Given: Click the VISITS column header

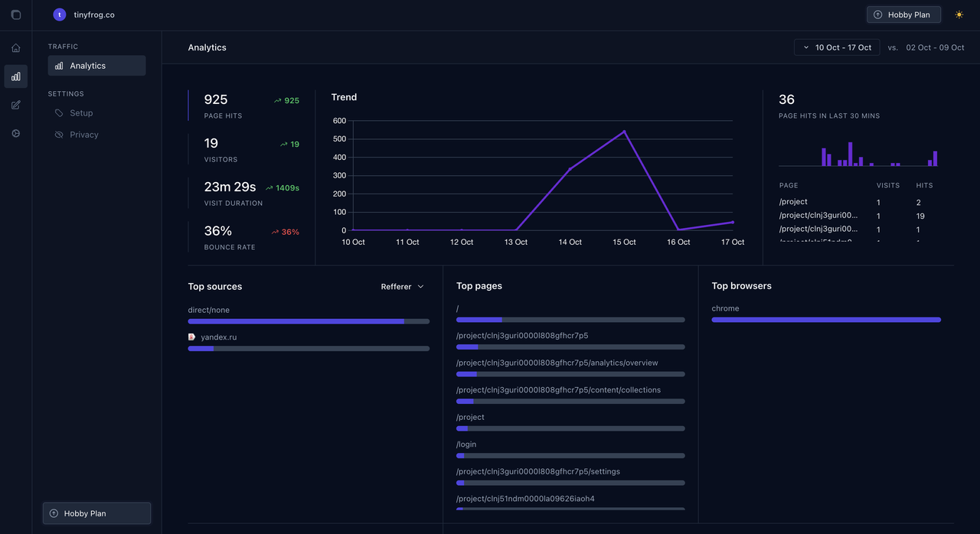Looking at the screenshot, I should [888, 186].
